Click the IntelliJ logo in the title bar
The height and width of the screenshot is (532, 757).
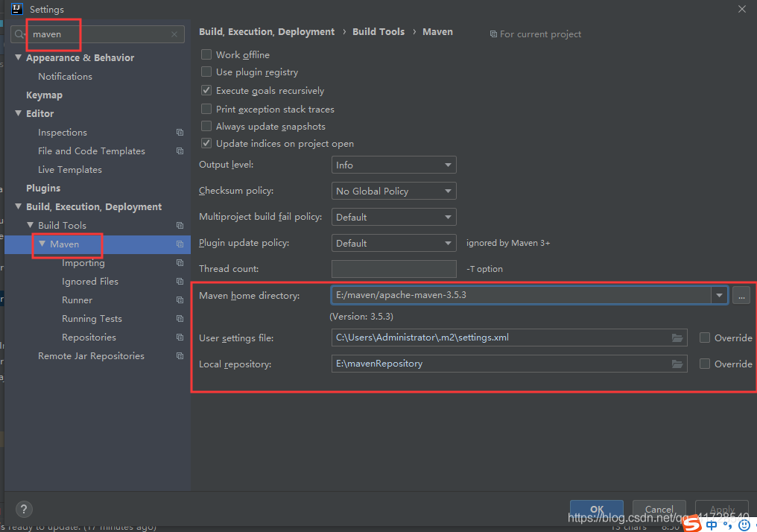coord(17,9)
